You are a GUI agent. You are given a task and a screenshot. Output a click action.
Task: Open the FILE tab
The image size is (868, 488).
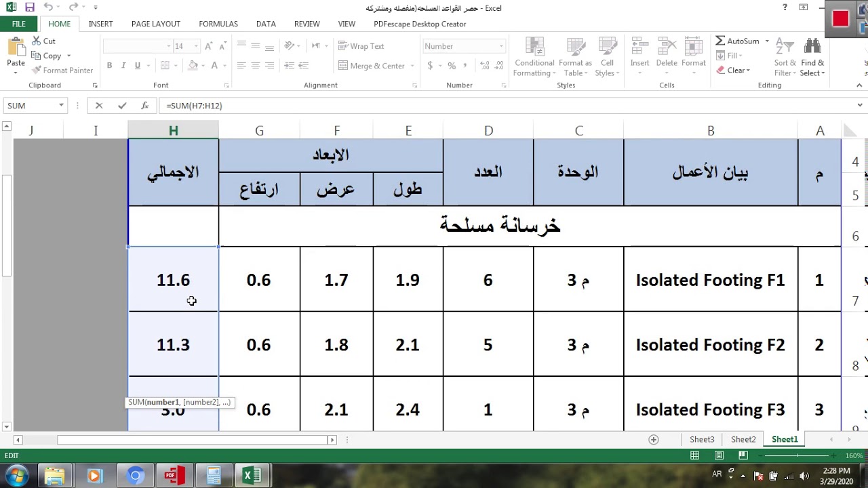pyautogui.click(x=18, y=24)
